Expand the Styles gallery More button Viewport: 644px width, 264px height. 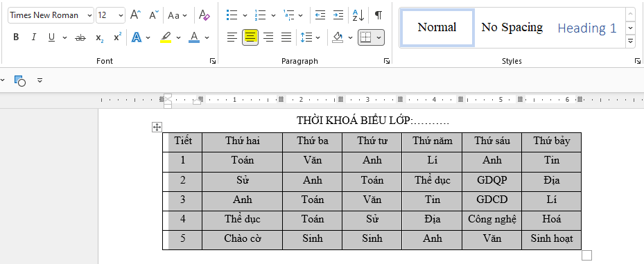click(x=630, y=41)
